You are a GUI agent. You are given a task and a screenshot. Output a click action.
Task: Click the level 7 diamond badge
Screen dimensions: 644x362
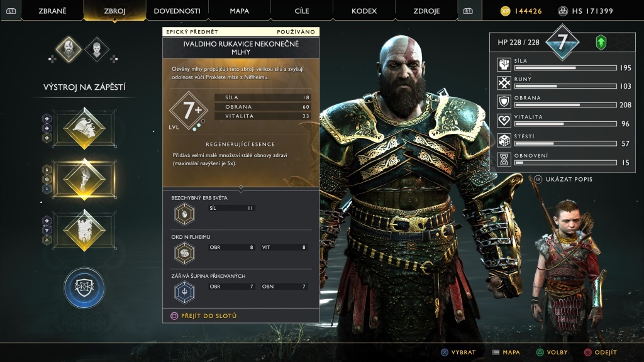coord(562,42)
